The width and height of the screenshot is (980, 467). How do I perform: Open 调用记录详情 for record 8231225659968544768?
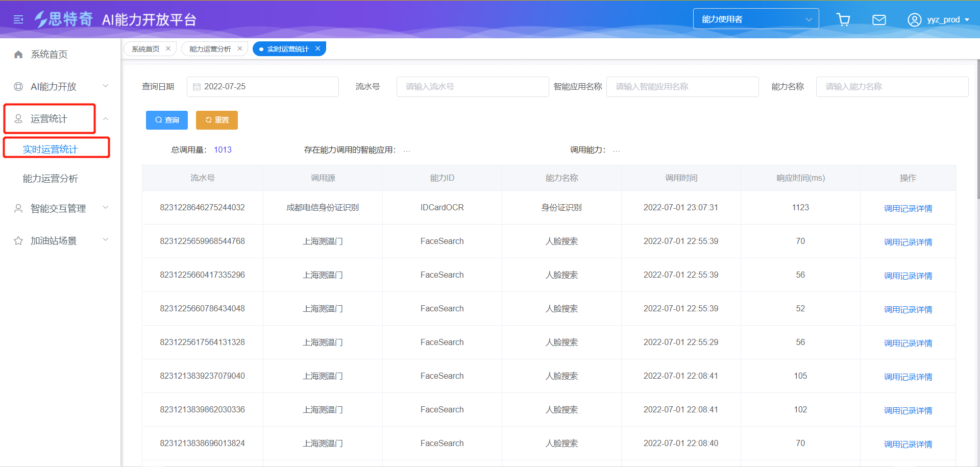coord(908,242)
